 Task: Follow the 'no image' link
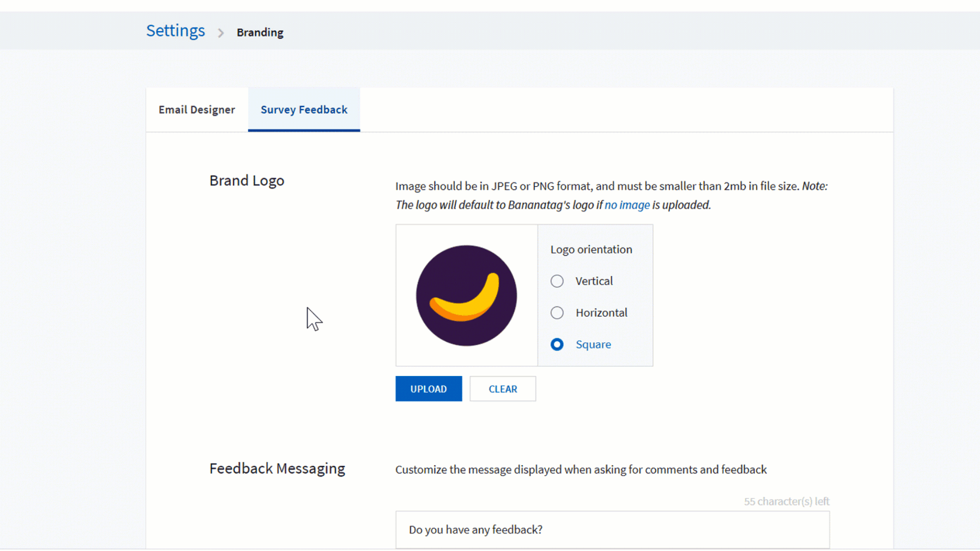click(x=627, y=205)
